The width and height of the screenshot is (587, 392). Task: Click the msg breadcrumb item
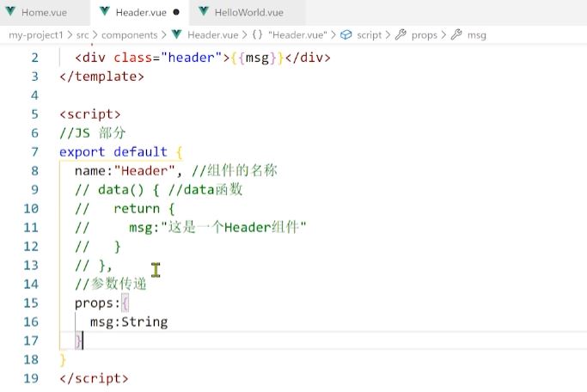click(476, 35)
